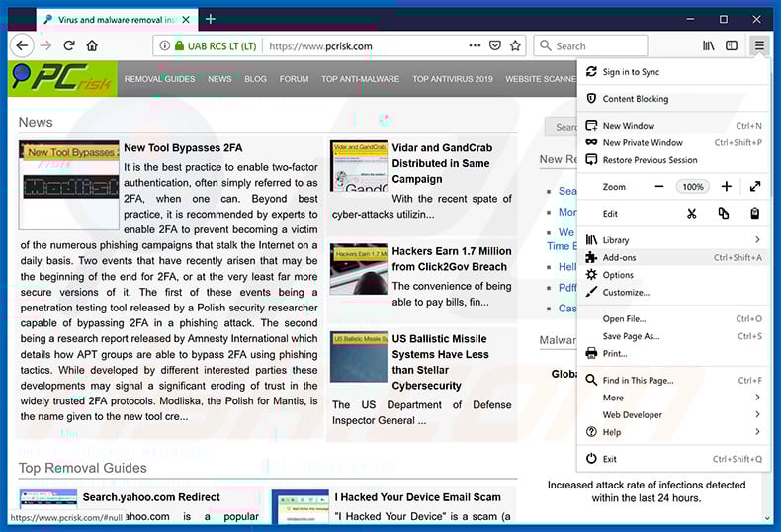Image resolution: width=781 pixels, height=532 pixels.
Task: Open Options in the menu
Action: pos(674,275)
